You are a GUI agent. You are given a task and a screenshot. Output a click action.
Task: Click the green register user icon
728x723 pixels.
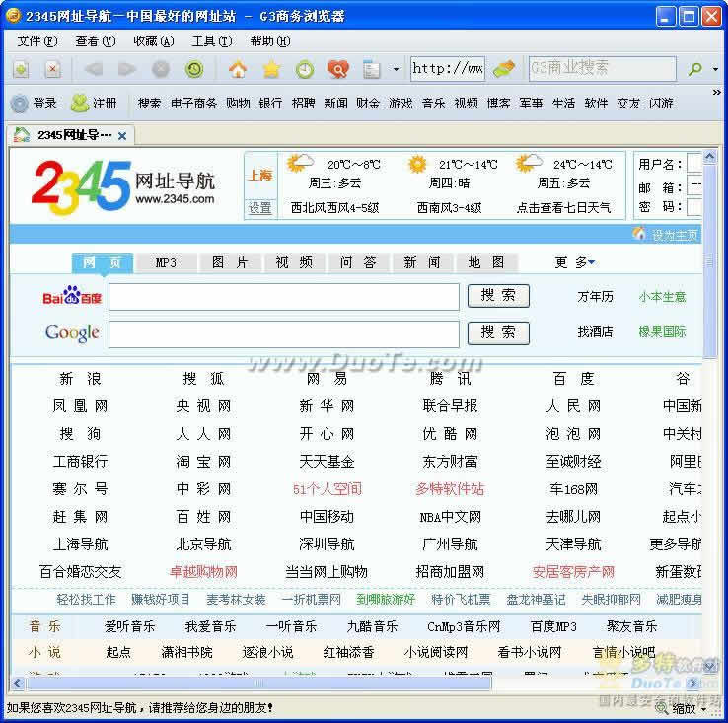coord(79,104)
